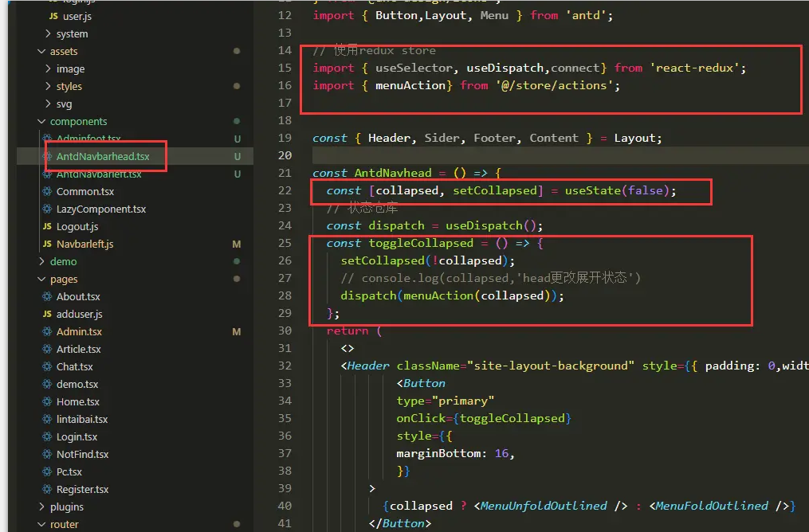Expand the styles folder chevron
This screenshot has width=809, height=532.
tap(48, 87)
